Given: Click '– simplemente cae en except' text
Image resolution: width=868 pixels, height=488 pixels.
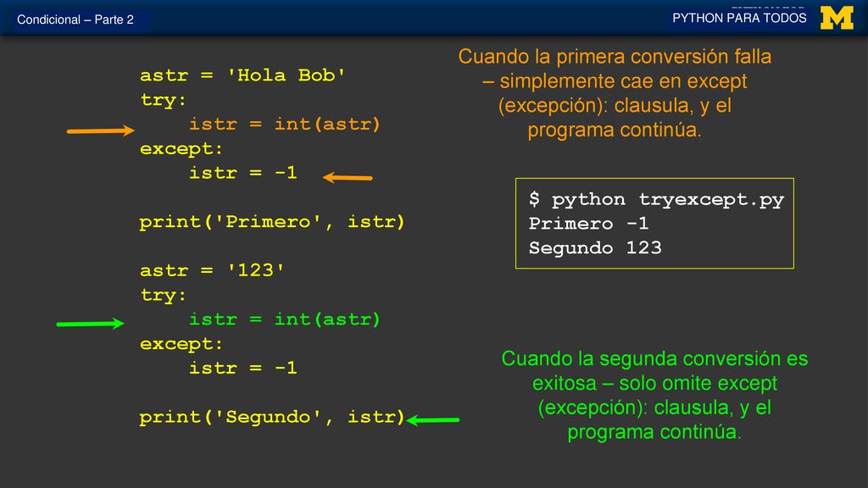Looking at the screenshot, I should pos(615,81).
